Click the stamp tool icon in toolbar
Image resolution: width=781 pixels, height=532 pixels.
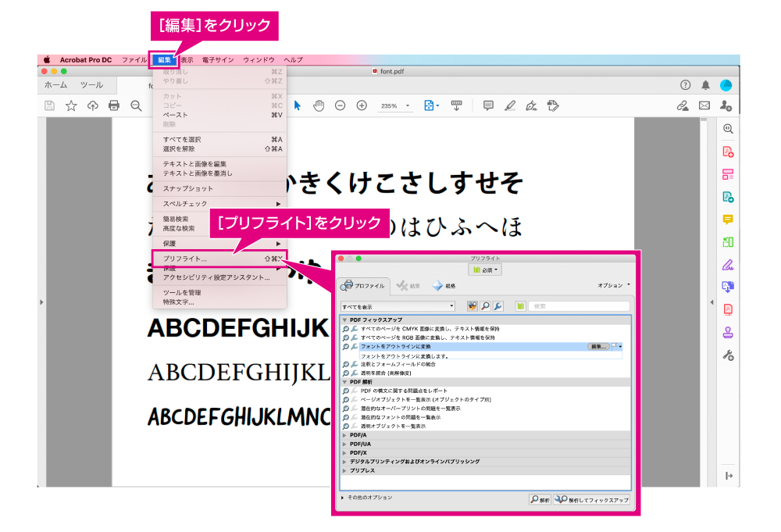tap(553, 105)
